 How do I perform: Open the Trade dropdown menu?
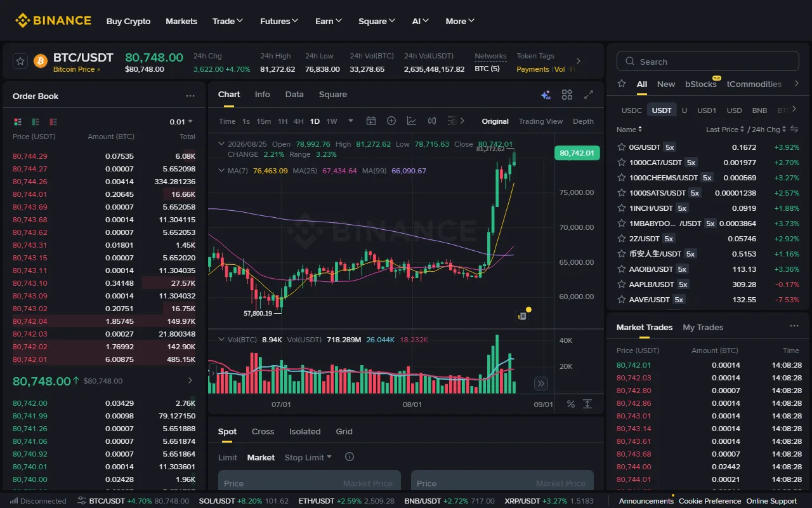(228, 21)
